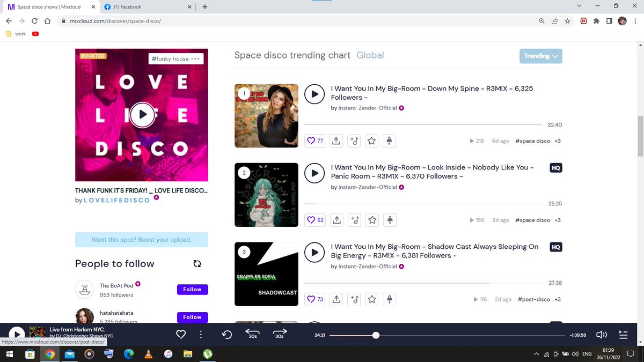Open track 1 cover thumbnail
This screenshot has height=362, width=644.
pos(267,116)
